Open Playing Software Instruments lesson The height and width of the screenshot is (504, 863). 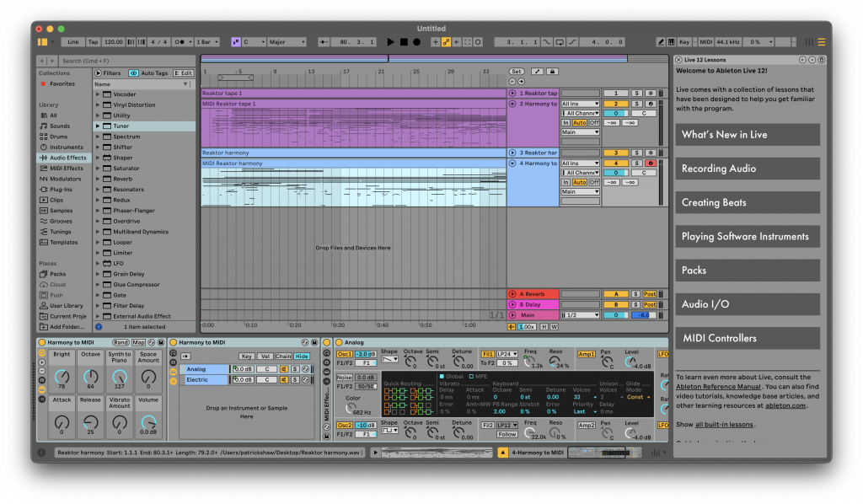coord(748,237)
